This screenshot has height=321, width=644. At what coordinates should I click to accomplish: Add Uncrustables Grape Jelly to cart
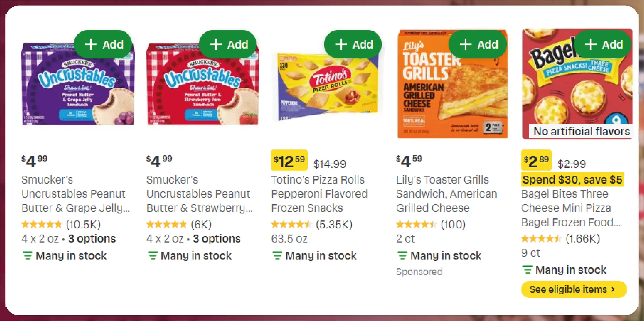click(104, 44)
